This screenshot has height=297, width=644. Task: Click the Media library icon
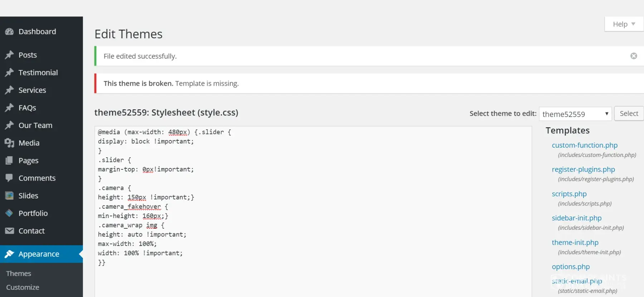point(9,143)
